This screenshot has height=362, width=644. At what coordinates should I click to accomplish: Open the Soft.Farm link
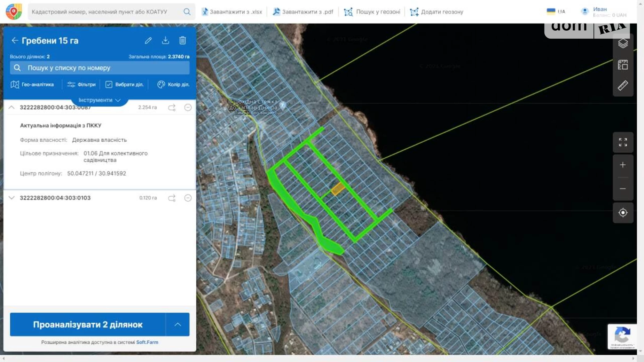pyautogui.click(x=147, y=342)
